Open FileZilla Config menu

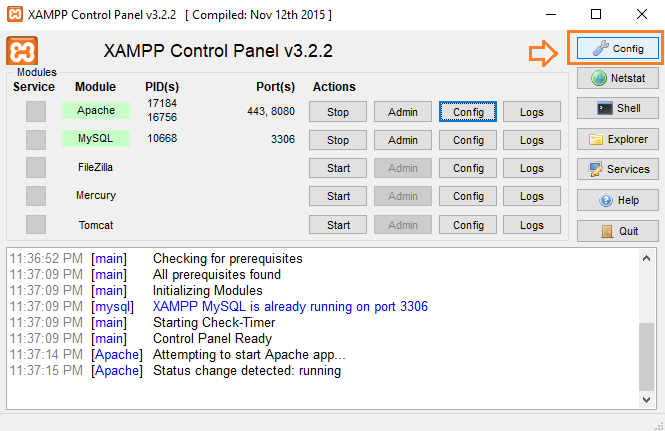tap(468, 168)
